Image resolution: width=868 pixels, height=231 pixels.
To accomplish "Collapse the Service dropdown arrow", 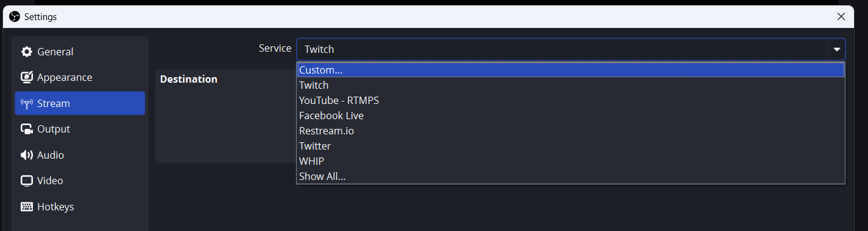I will 837,49.
